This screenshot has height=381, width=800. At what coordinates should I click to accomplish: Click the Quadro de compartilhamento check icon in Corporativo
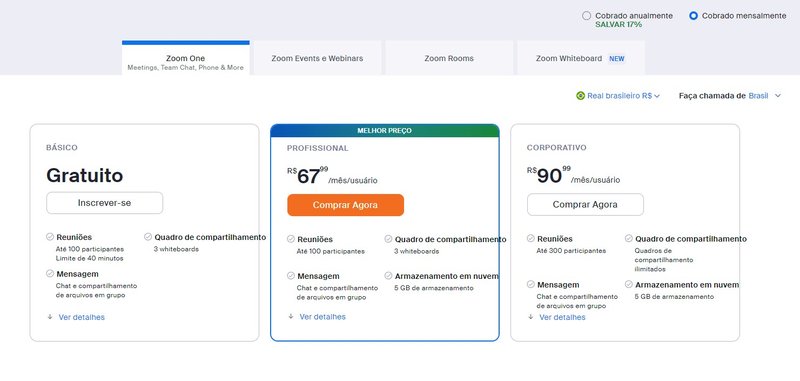click(629, 238)
